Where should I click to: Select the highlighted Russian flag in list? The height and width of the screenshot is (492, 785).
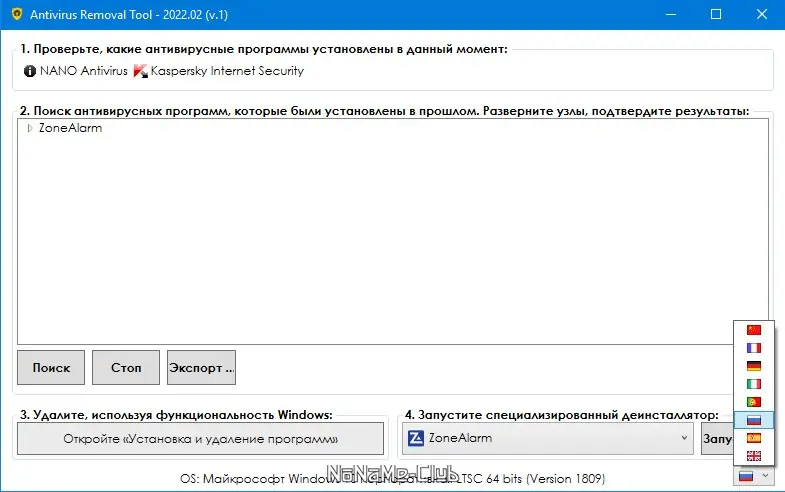coord(753,420)
